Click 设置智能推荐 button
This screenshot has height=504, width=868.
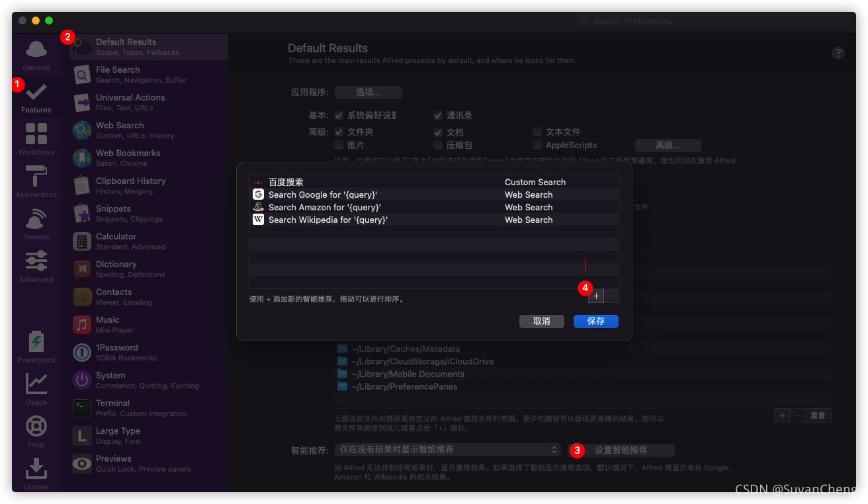621,450
